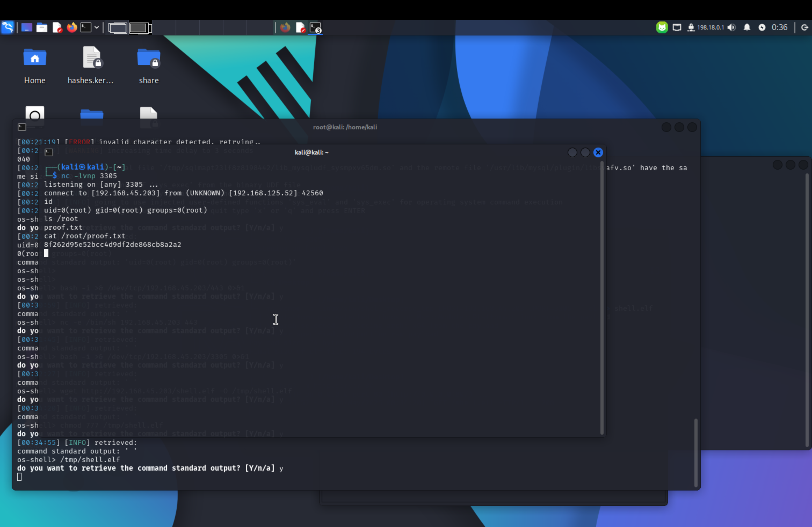Open the Kali applications menu
The image size is (812, 527).
click(x=8, y=27)
